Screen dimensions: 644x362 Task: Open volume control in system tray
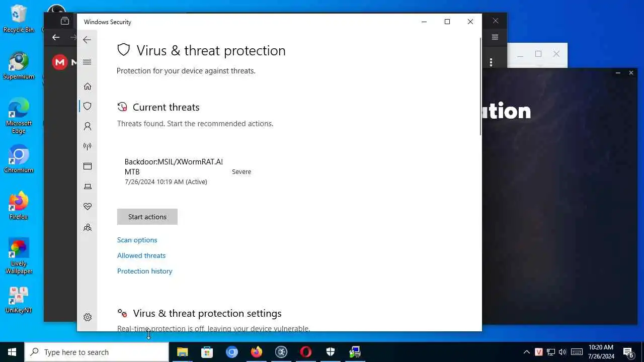pos(562,352)
